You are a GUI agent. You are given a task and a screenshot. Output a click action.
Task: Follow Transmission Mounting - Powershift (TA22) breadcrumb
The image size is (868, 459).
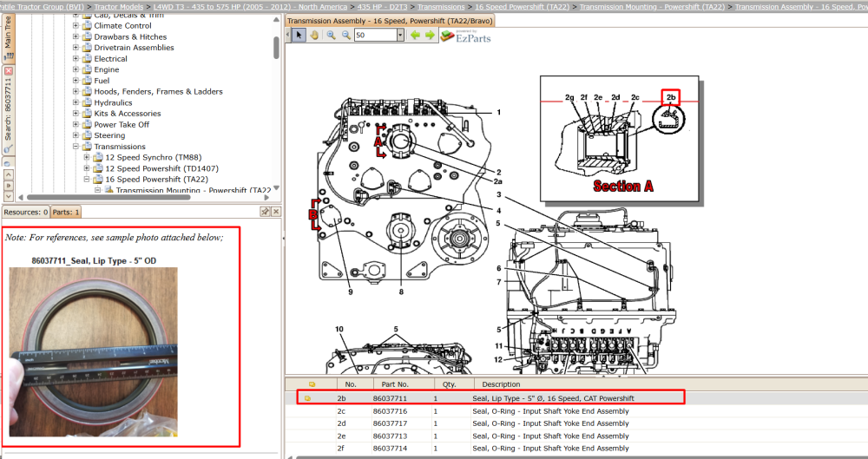tap(652, 7)
